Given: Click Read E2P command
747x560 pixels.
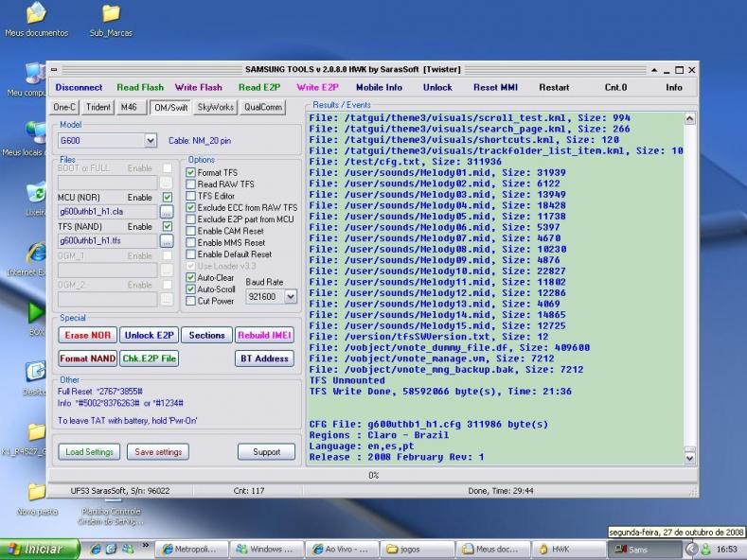Looking at the screenshot, I should point(259,87).
